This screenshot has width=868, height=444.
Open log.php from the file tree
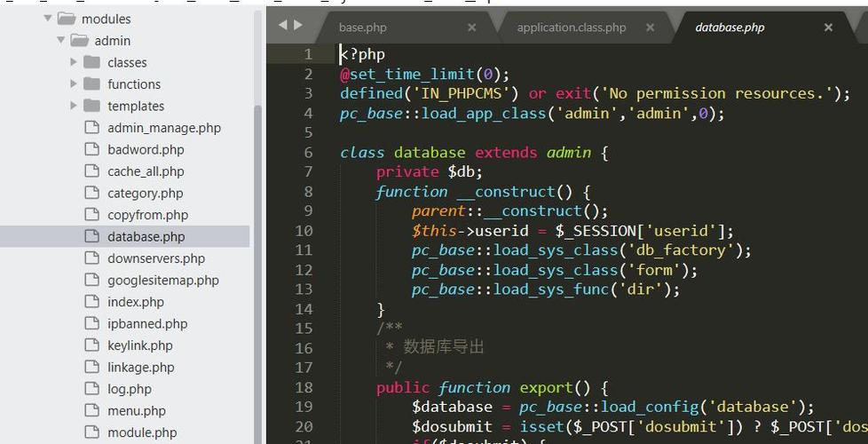[129, 389]
